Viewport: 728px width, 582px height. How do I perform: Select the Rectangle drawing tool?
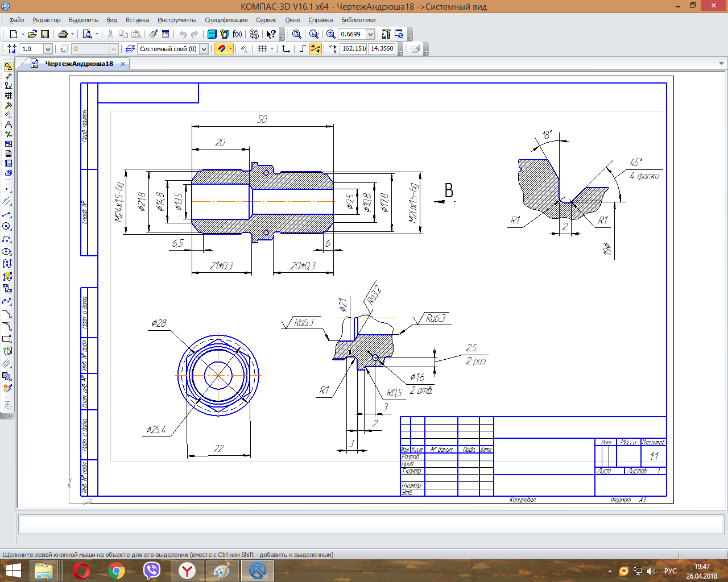click(x=7, y=339)
